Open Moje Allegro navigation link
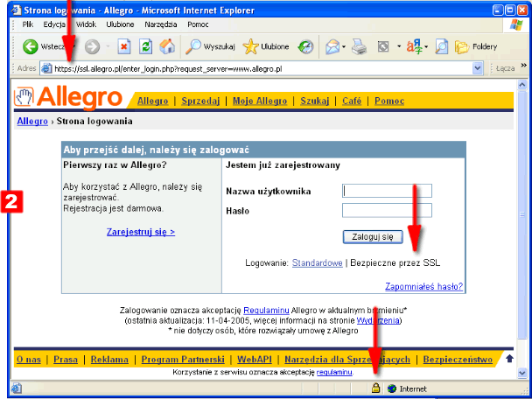 (260, 101)
